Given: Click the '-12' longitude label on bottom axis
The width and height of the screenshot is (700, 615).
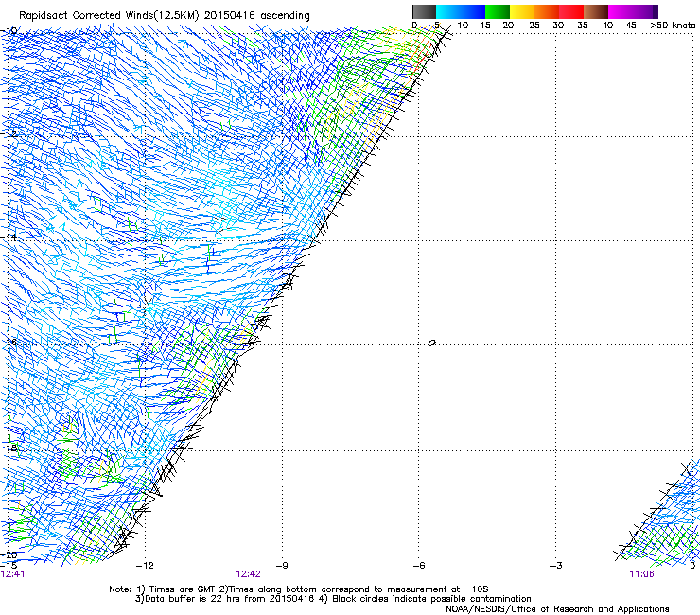Looking at the screenshot, I should (145, 566).
